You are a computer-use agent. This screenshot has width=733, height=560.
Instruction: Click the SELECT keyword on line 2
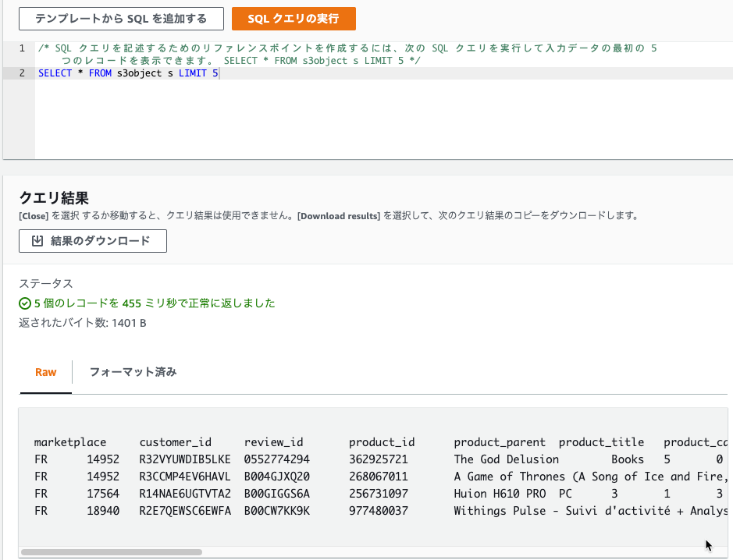click(55, 73)
